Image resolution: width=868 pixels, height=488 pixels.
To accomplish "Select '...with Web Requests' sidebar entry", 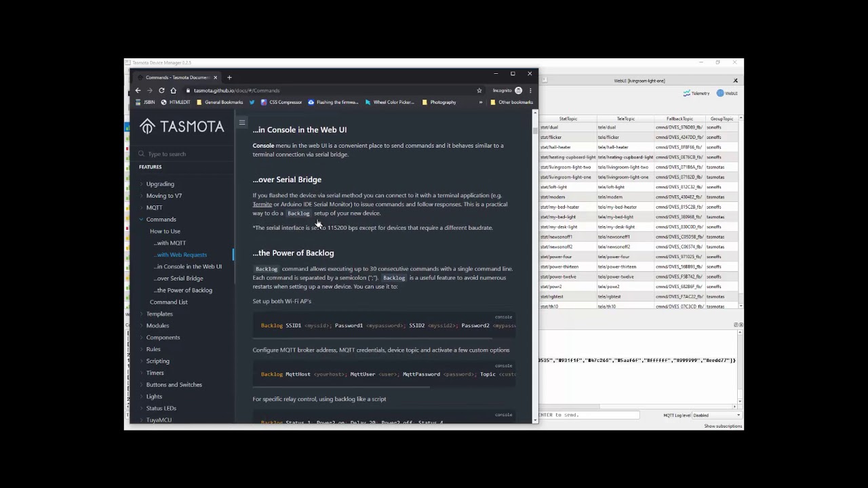I will tap(180, 255).
